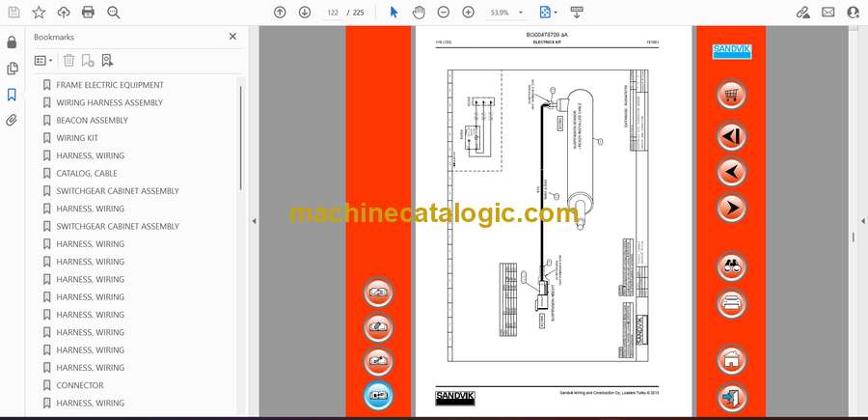Image resolution: width=868 pixels, height=420 pixels.
Task: Click the next arrow round button
Action: [731, 209]
